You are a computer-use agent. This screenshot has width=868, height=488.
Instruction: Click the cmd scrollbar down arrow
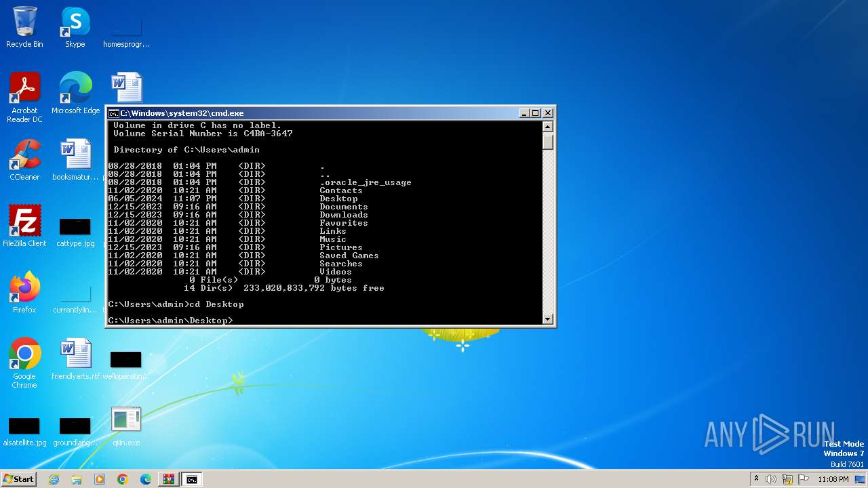point(548,319)
